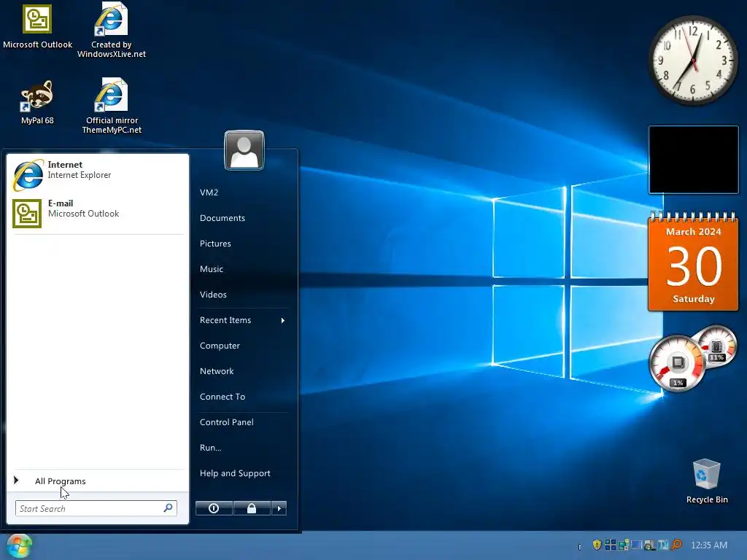Click the memory meter gauge showing 11%
Screen dimensions: 747x560
coord(717,346)
